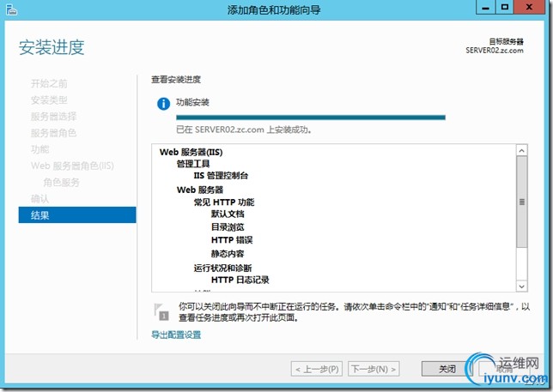
Task: Select the 功能 step in the sidebar
Action: [39, 149]
